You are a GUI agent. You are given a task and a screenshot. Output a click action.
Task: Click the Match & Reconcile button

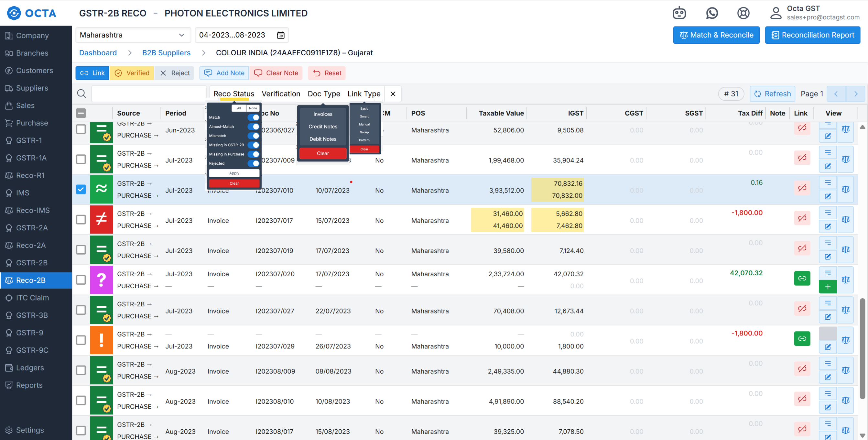click(x=716, y=35)
